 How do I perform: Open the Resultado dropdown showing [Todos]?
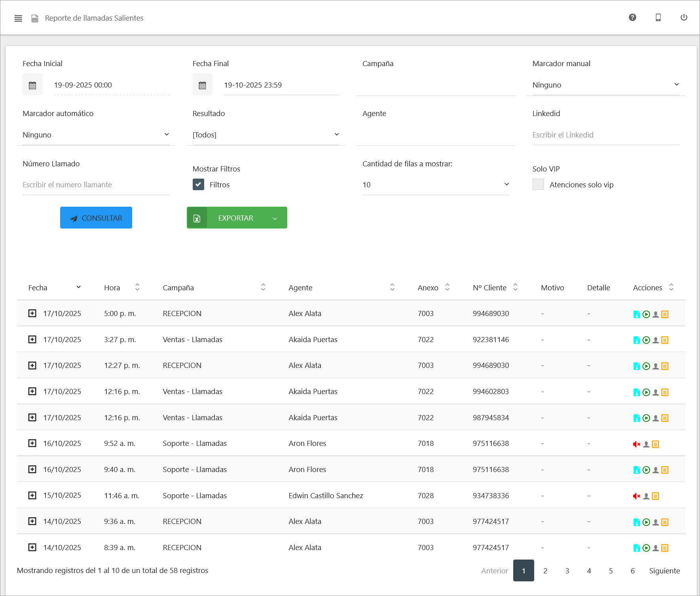266,135
